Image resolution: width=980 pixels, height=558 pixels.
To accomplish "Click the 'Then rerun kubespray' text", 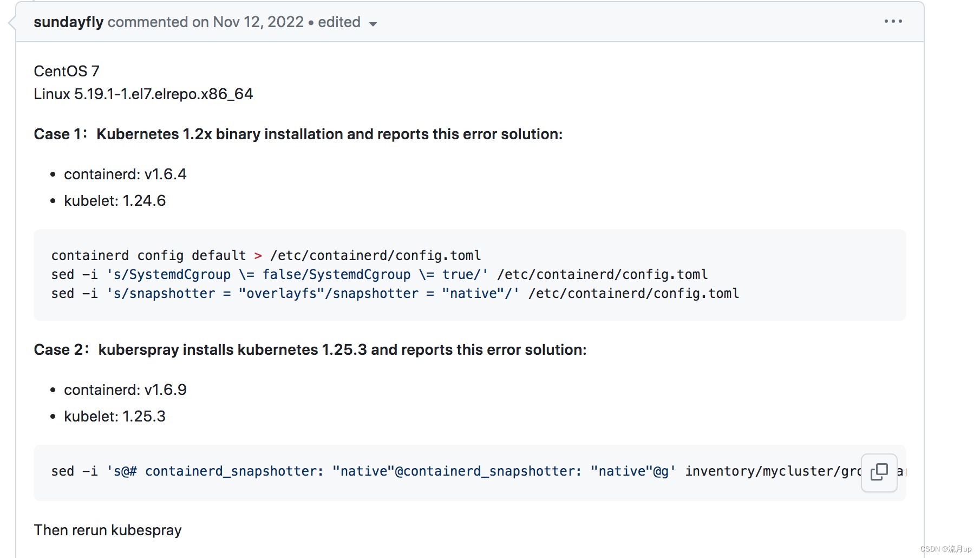I will [108, 530].
